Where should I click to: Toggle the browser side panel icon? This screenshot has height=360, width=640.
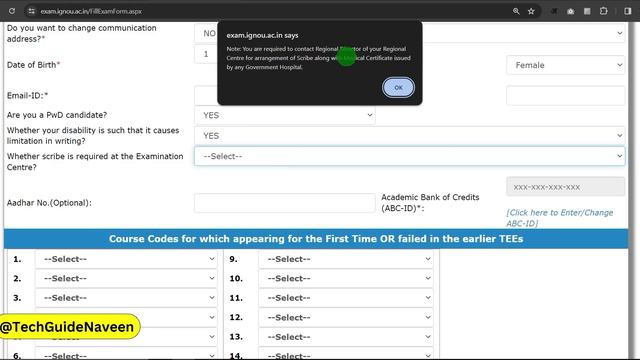[x=628, y=11]
